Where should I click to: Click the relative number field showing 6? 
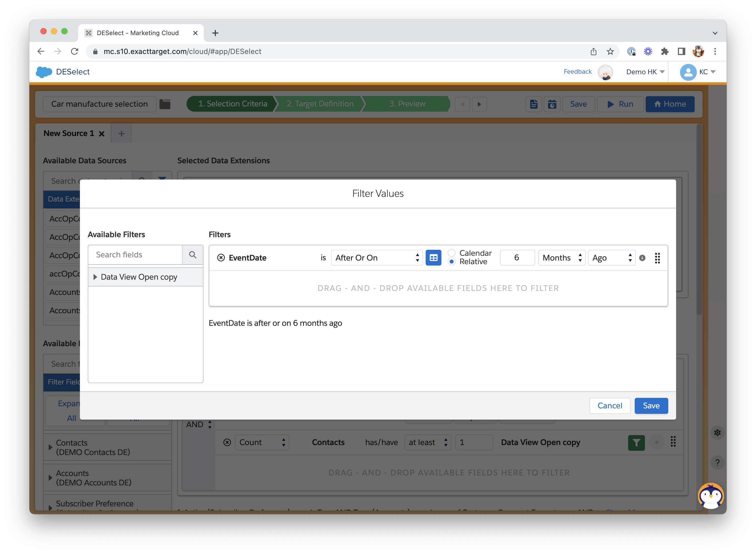517,258
